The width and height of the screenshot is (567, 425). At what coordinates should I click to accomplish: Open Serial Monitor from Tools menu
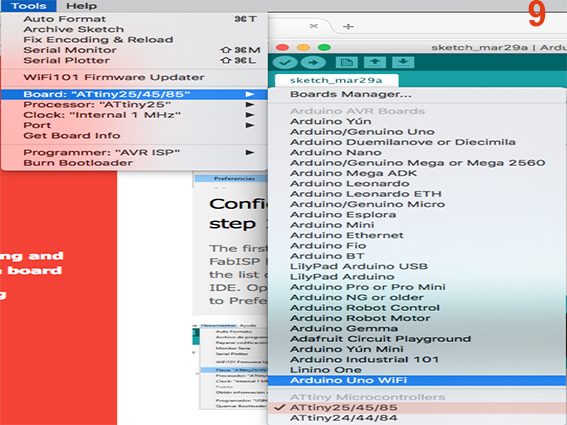135,50
